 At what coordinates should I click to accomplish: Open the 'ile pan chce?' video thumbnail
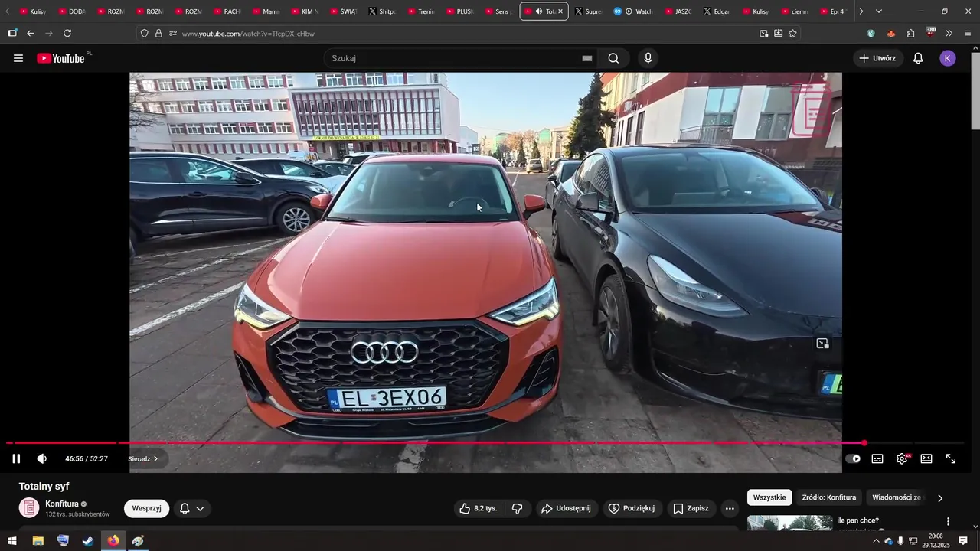(789, 523)
